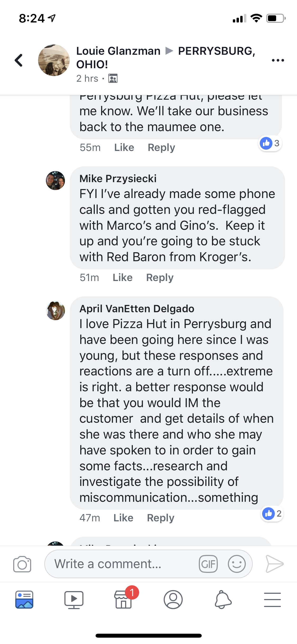Viewport: 297px width, 644px height.
Task: Reply to Mike Przysiecki's comment
Action: (160, 278)
